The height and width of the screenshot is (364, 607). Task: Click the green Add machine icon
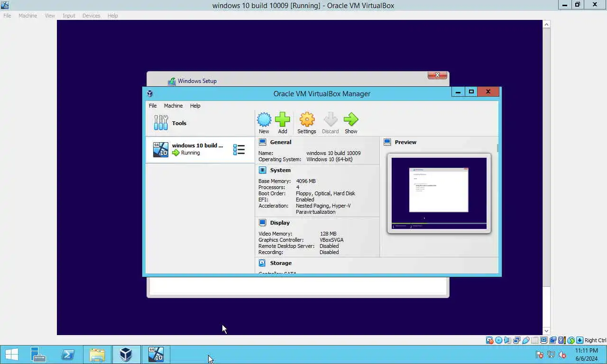click(282, 119)
